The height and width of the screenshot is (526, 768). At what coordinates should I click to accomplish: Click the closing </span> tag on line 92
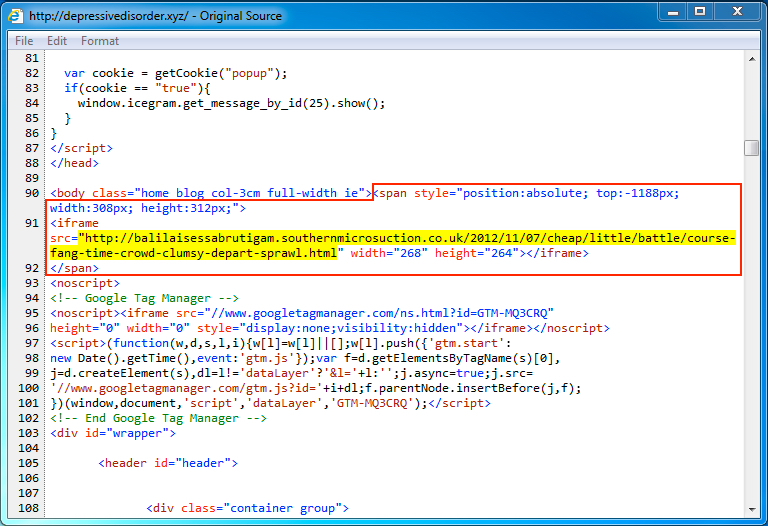74,268
